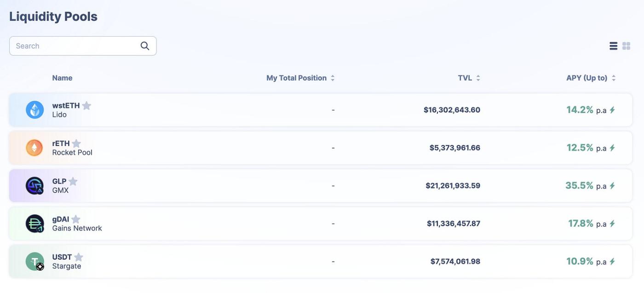Click the search magnifier icon

[x=145, y=46]
